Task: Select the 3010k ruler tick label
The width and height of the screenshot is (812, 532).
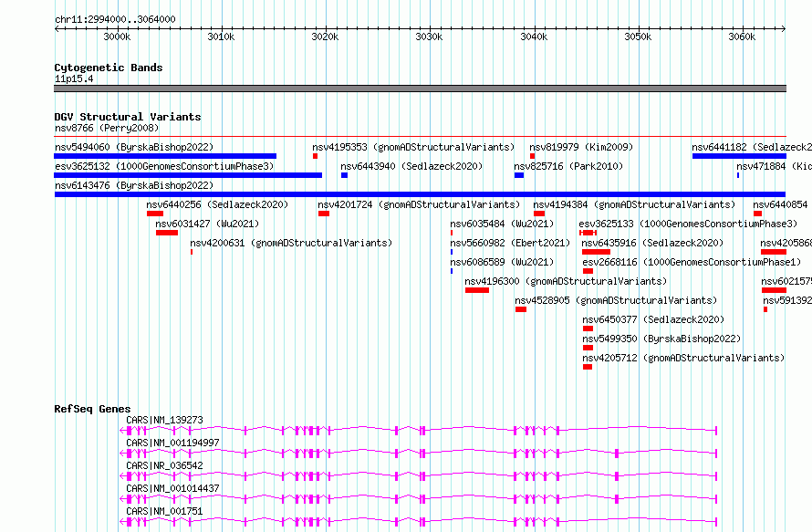Action: point(221,37)
